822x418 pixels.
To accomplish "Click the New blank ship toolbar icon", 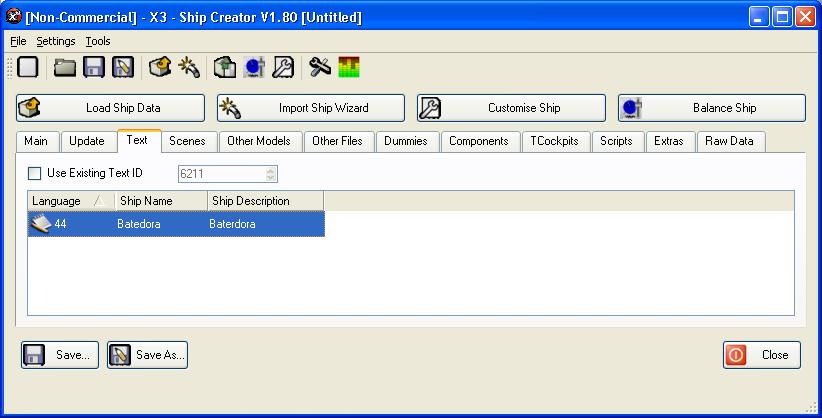I will (28, 67).
